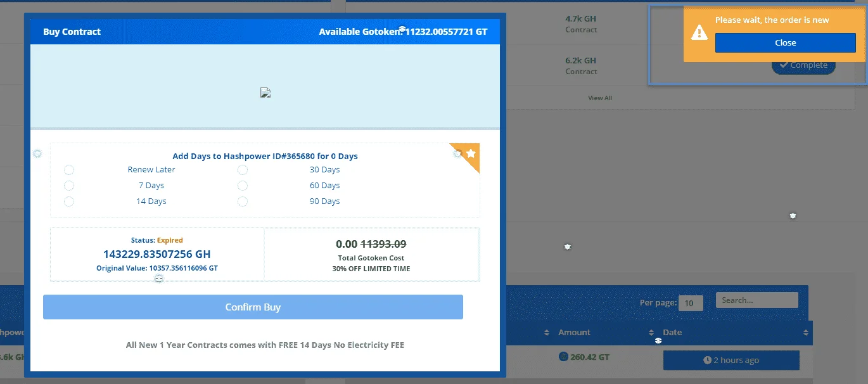Click the broken banner image in dialog
The image size is (868, 384).
tap(265, 93)
